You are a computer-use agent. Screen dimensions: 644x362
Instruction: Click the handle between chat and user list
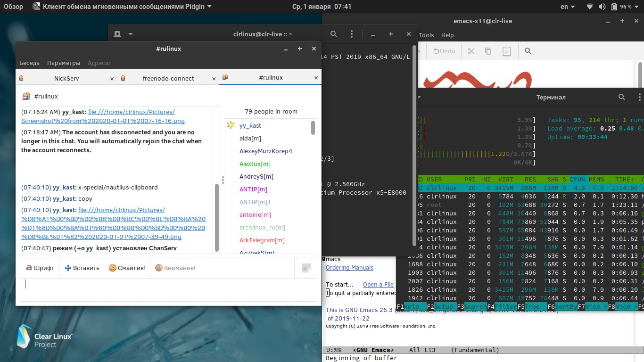(x=223, y=181)
